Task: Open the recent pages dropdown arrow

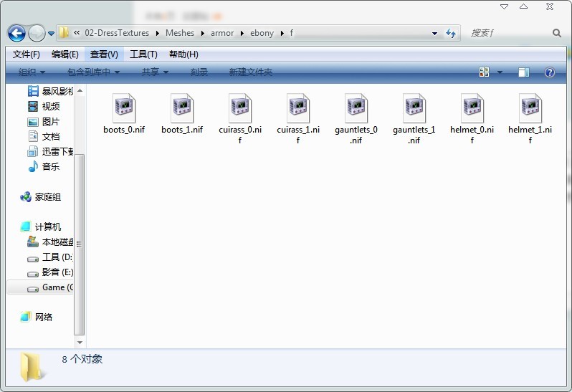Action: (x=52, y=34)
